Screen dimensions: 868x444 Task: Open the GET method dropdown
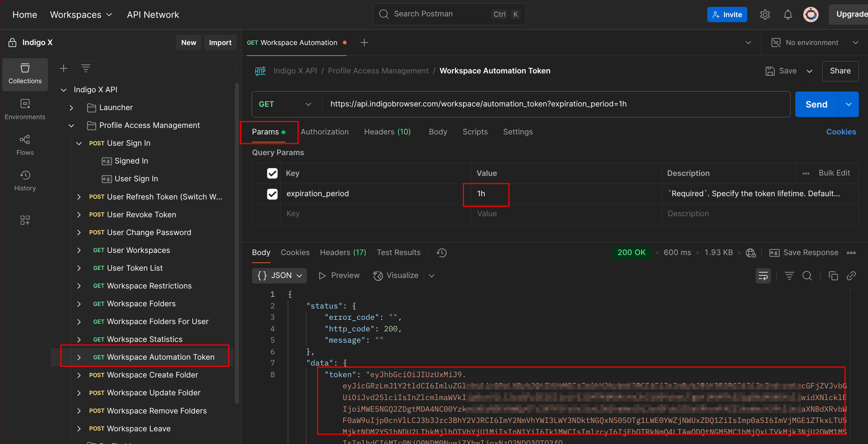[286, 104]
